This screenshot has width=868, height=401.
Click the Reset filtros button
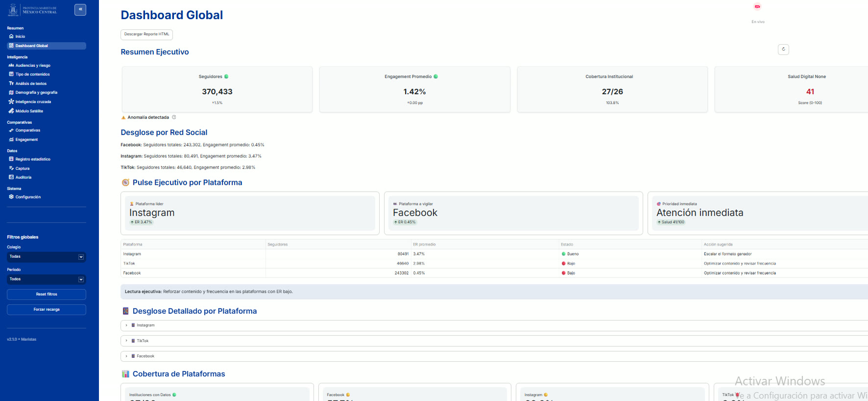[x=47, y=294]
